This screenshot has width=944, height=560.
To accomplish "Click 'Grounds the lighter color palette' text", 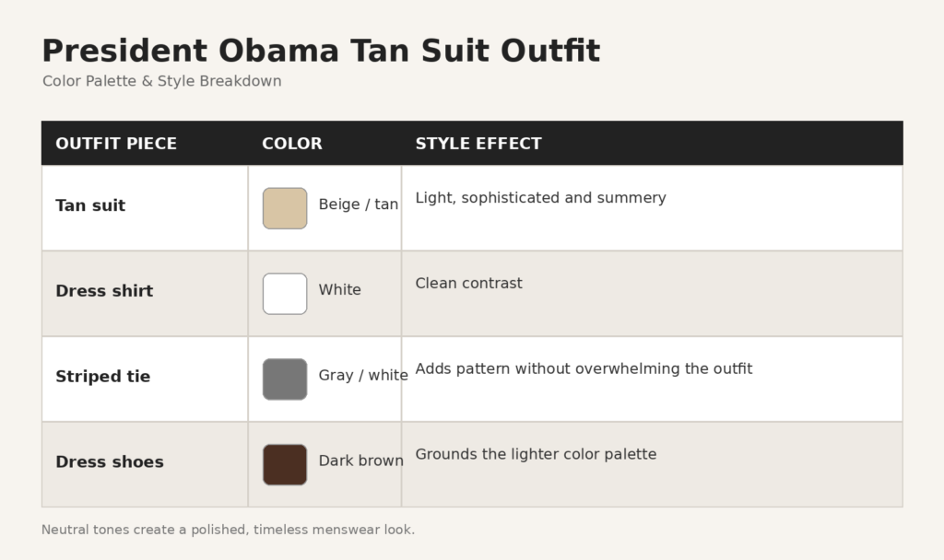I will (x=536, y=454).
